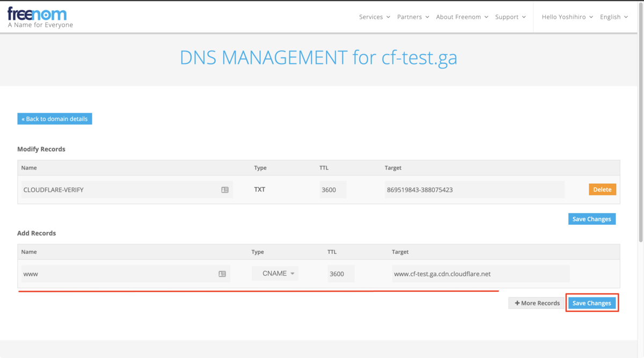Screen dimensions: 644x358
Task: Open the English language dropdown
Action: [614, 17]
